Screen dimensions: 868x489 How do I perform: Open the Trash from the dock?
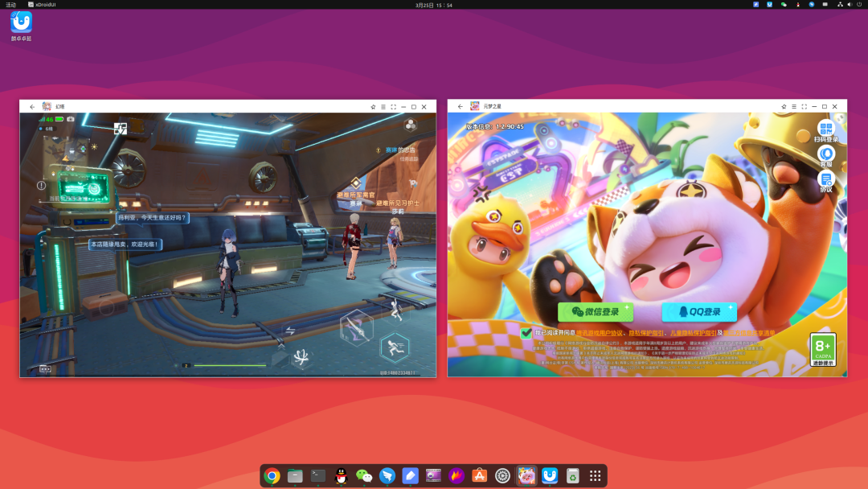(572, 475)
